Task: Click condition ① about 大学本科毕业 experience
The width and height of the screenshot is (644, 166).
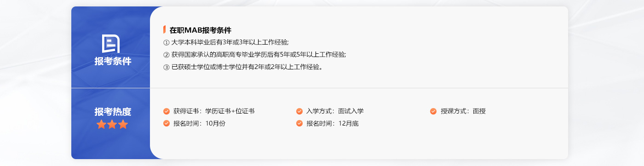Action: coord(226,42)
